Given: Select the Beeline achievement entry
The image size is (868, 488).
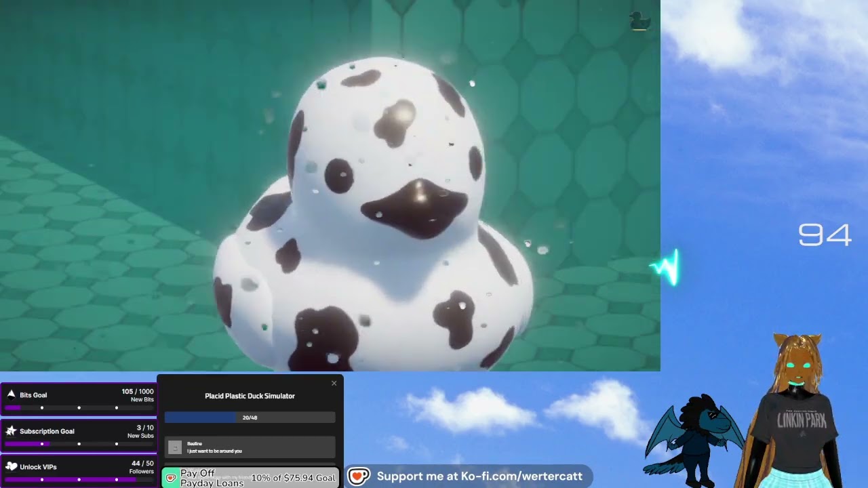Looking at the screenshot, I should pos(250,447).
